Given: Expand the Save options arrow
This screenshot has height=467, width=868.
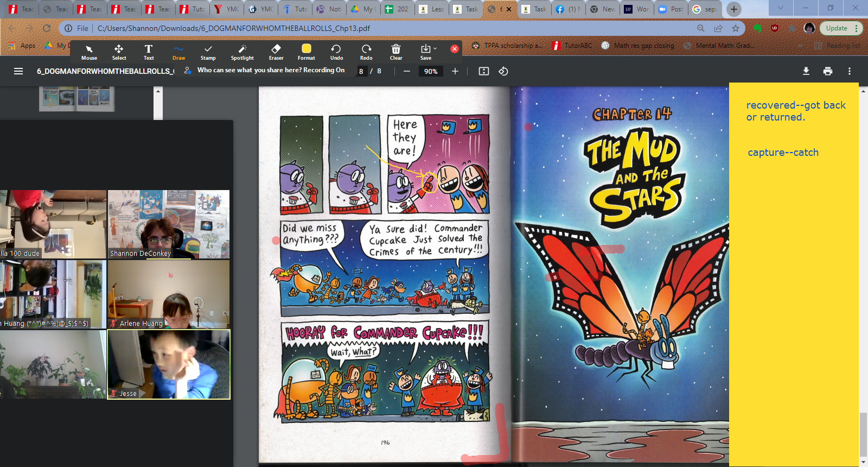Looking at the screenshot, I should pyautogui.click(x=435, y=48).
